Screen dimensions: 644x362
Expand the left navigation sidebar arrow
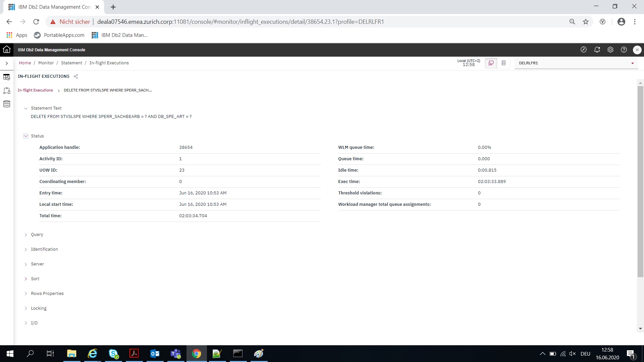click(7, 63)
